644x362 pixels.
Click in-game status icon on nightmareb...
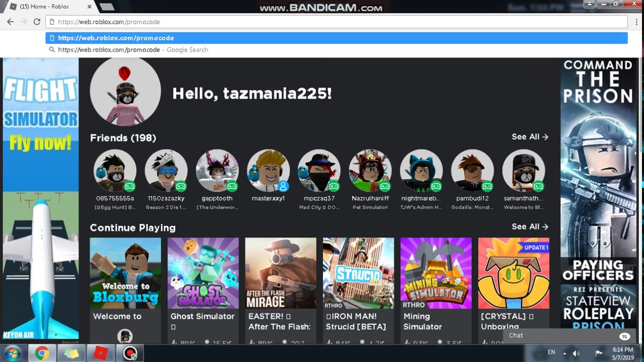click(436, 187)
